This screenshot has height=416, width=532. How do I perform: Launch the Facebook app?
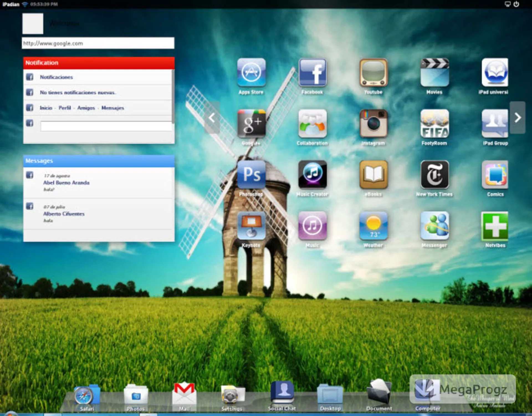pyautogui.click(x=313, y=72)
